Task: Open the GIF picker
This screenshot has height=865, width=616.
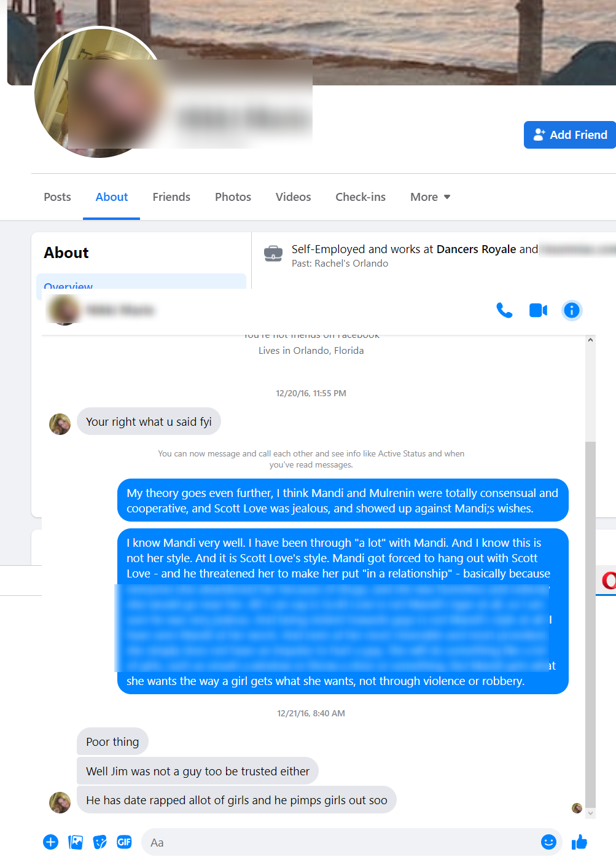Action: [x=124, y=842]
